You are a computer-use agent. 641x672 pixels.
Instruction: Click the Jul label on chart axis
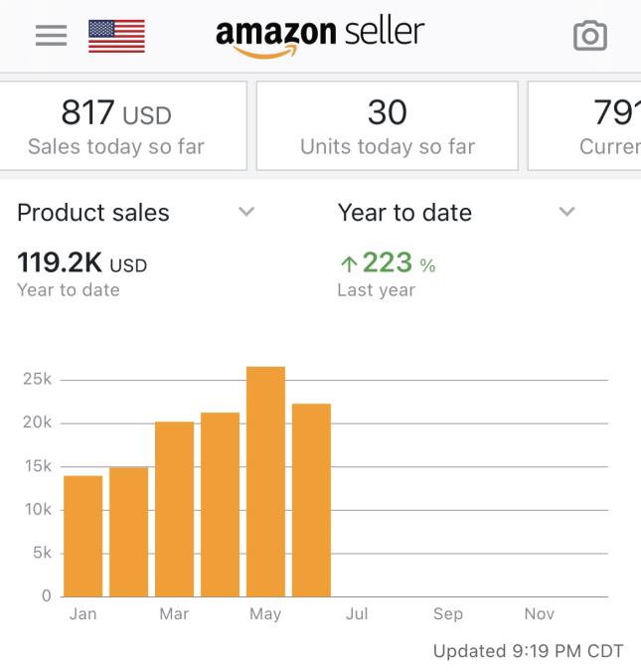[x=357, y=613]
